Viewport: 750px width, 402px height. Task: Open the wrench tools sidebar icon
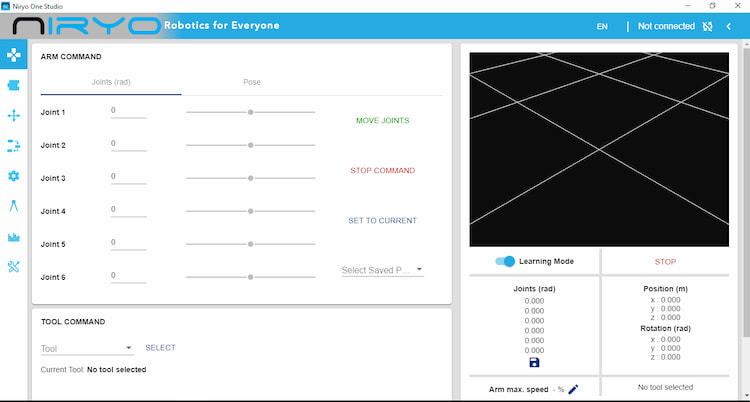(x=13, y=267)
